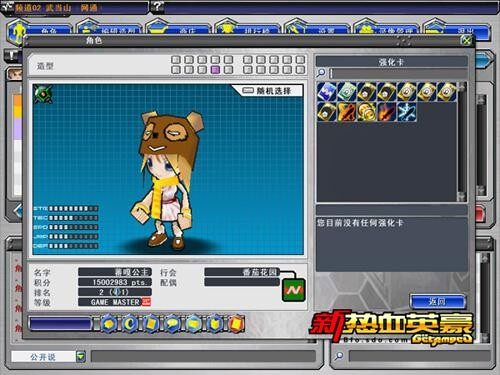This screenshot has height=375, width=500.
Task: Select the blue enhancement card in the list
Action: click(326, 92)
